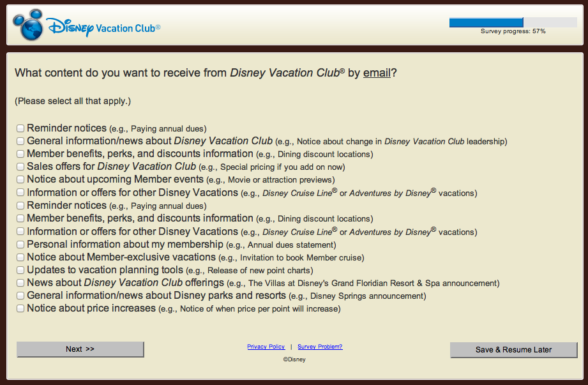Toggle Updates to vacation planning tools checkbox
The height and width of the screenshot is (385, 588).
click(20, 270)
